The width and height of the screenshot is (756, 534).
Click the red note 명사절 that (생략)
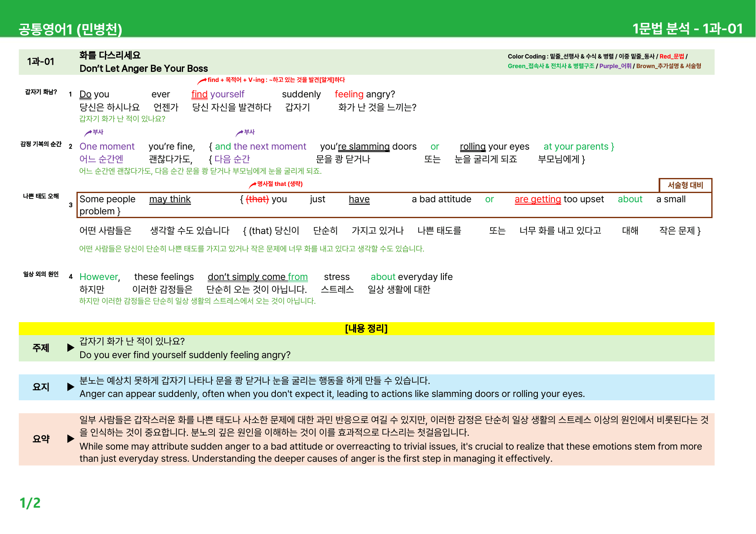[280, 184]
